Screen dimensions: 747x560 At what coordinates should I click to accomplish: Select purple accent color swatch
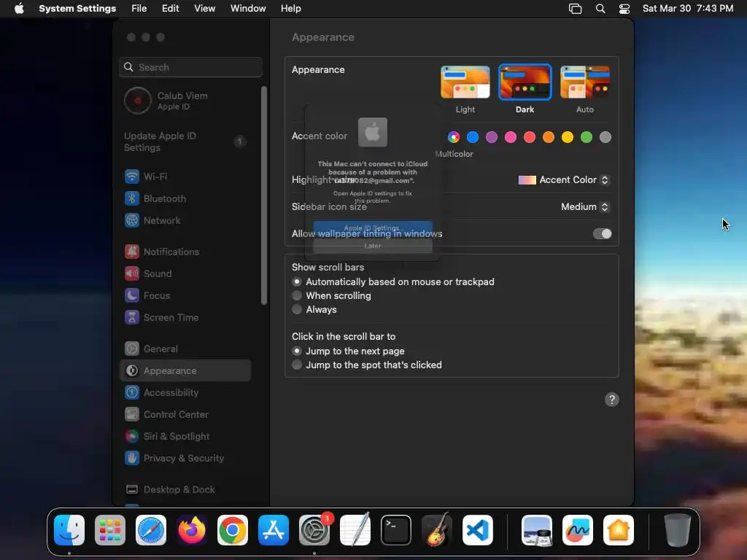(x=492, y=137)
